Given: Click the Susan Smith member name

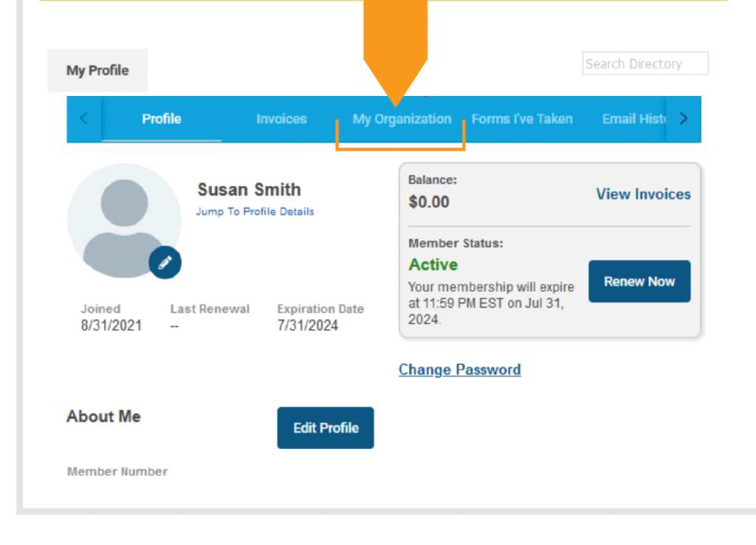Looking at the screenshot, I should [249, 190].
